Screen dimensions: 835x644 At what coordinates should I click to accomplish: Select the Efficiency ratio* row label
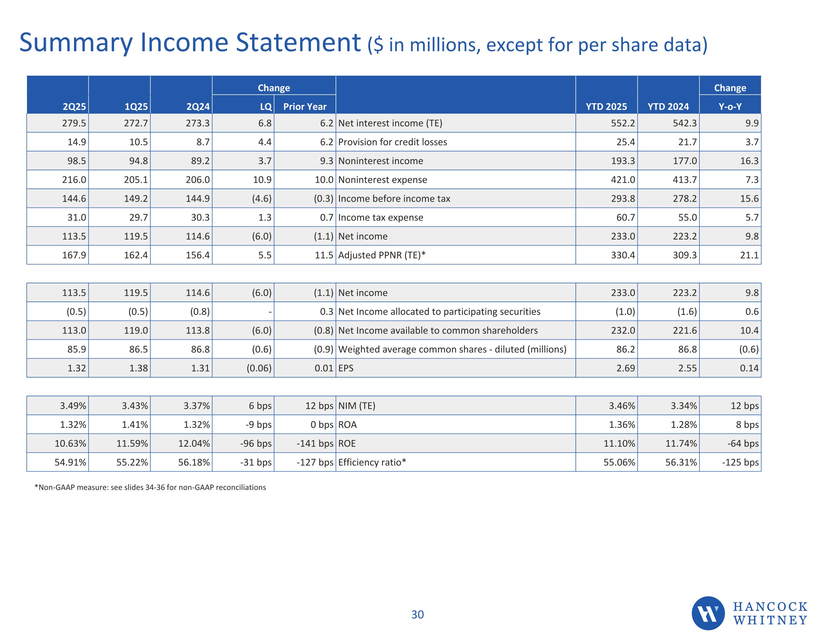[372, 462]
